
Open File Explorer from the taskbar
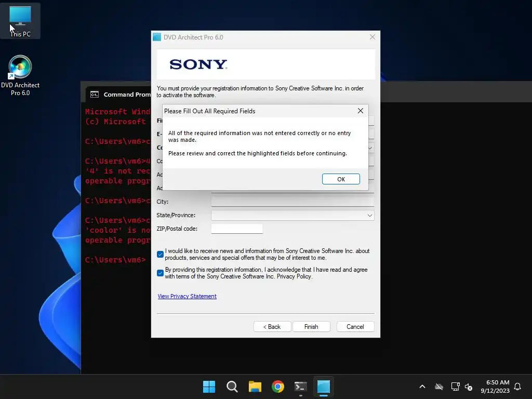[x=255, y=387]
